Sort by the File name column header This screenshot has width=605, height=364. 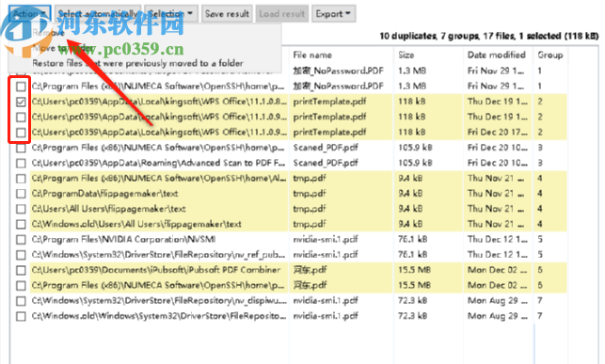point(312,55)
